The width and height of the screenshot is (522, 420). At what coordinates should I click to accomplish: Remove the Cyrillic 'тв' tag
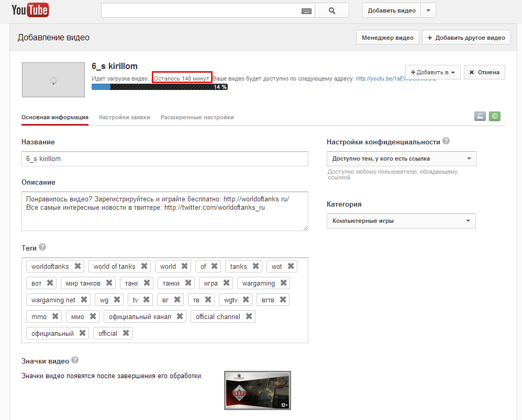(208, 300)
